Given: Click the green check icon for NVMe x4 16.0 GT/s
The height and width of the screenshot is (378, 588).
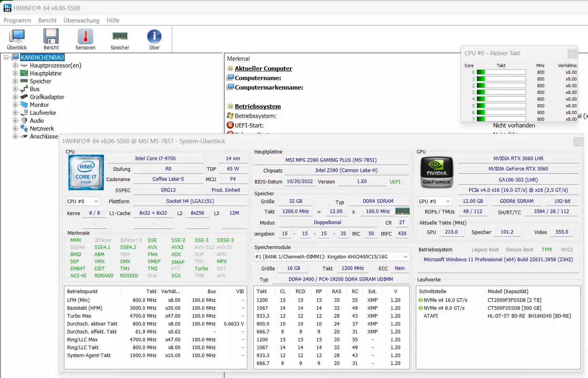Looking at the screenshot, I should tap(421, 300).
